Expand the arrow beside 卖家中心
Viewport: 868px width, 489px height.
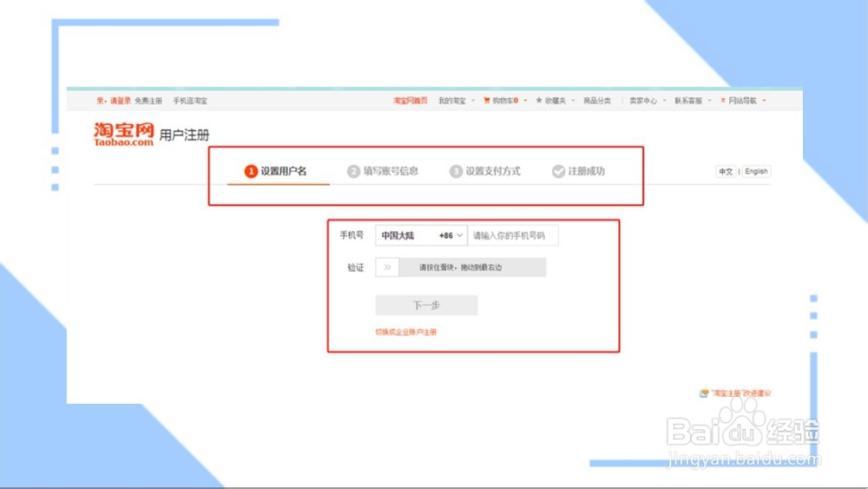665,101
